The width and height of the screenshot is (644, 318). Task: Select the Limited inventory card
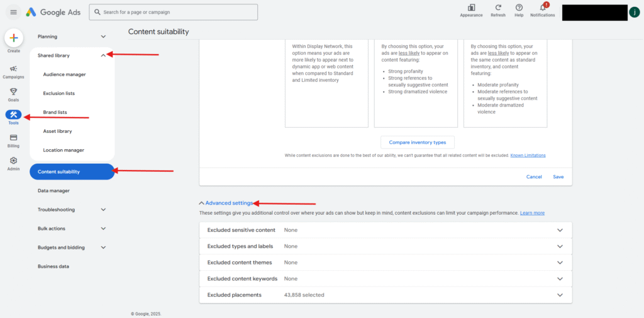point(505,84)
